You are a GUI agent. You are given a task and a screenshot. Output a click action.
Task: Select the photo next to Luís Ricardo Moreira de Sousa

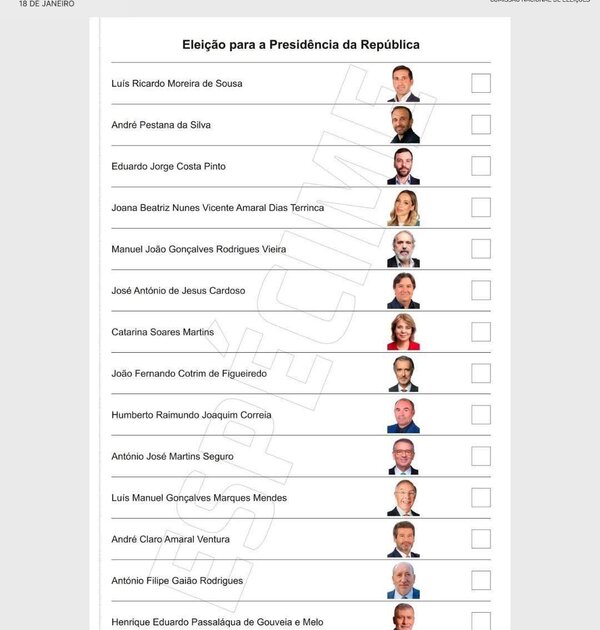coord(404,83)
